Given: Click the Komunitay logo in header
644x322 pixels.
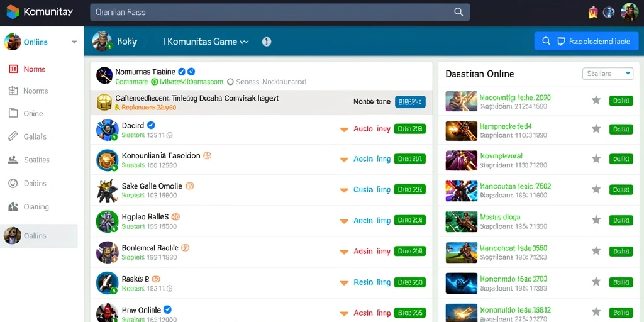Looking at the screenshot, I should coord(40,12).
